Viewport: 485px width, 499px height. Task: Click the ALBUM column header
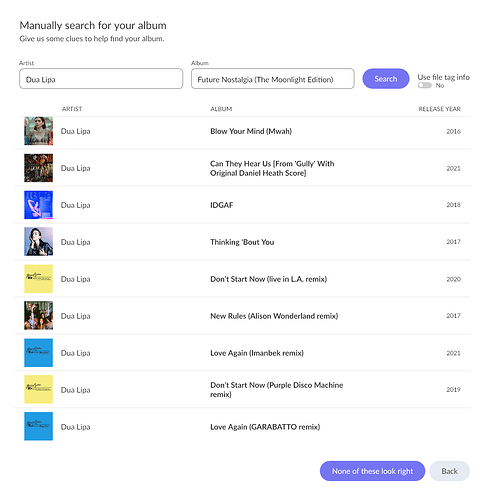(x=221, y=109)
